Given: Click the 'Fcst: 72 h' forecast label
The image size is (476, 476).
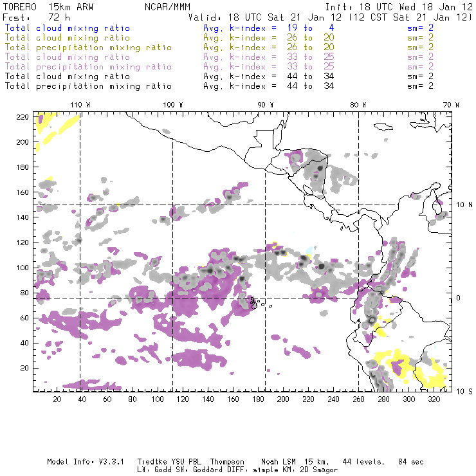Looking at the screenshot, I should 36,17.
